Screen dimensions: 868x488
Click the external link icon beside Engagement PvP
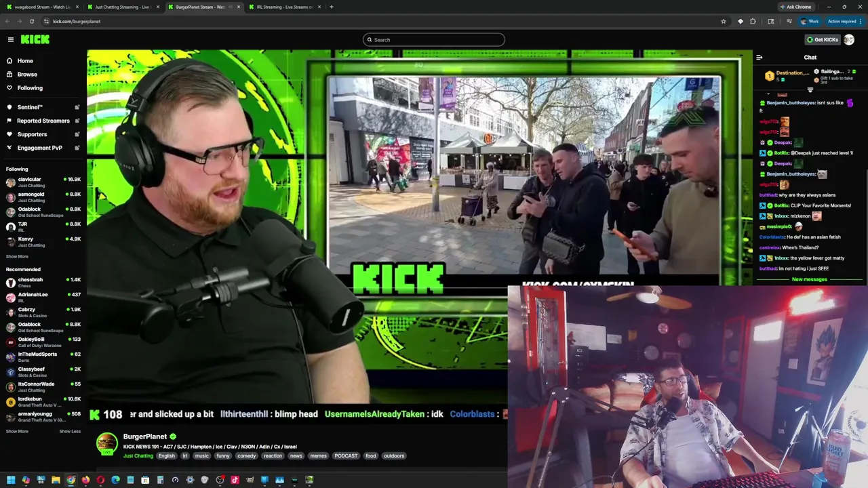[x=77, y=148]
